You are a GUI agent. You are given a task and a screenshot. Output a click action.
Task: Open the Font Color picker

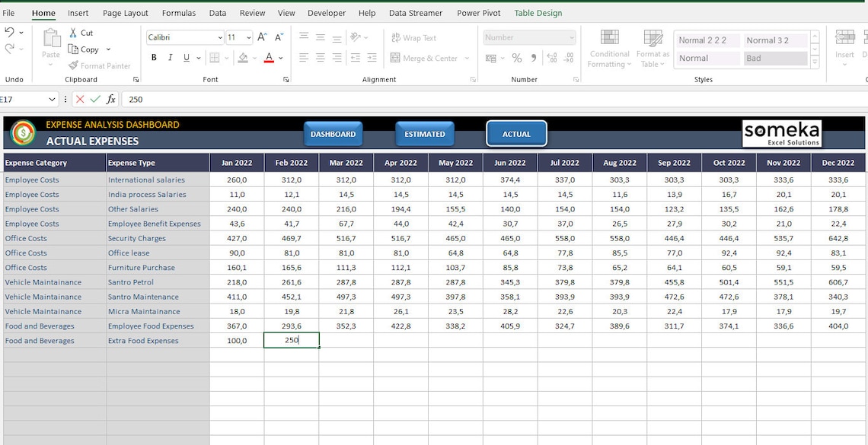coord(269,57)
